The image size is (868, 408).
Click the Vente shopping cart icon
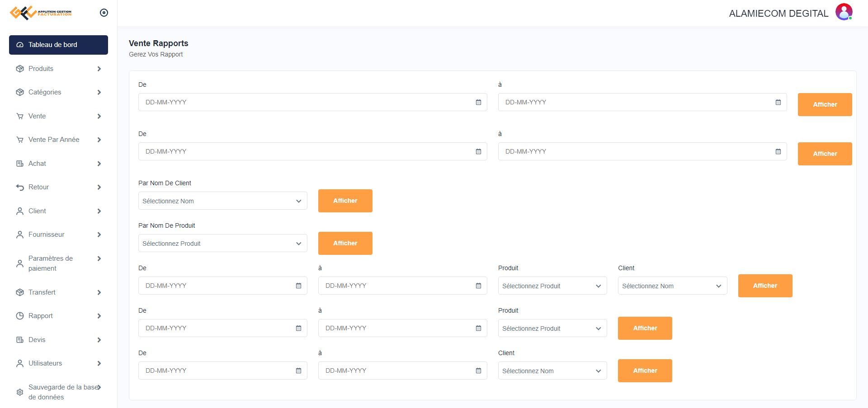[20, 116]
